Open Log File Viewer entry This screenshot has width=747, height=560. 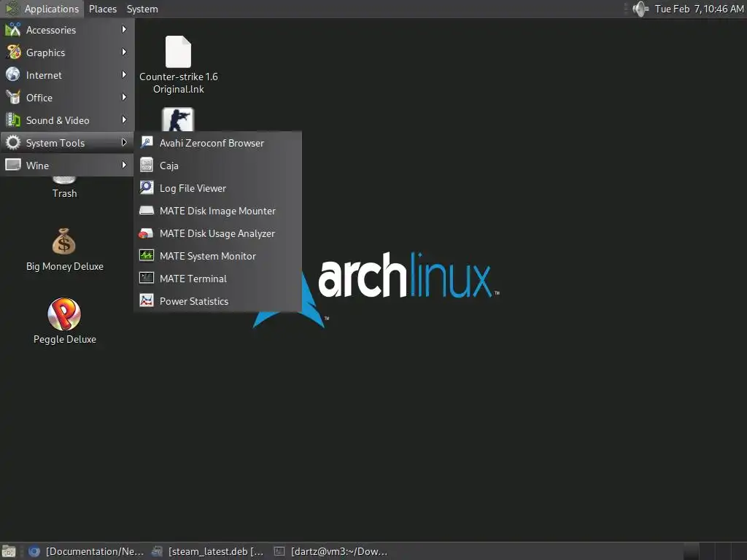pyautogui.click(x=218, y=188)
